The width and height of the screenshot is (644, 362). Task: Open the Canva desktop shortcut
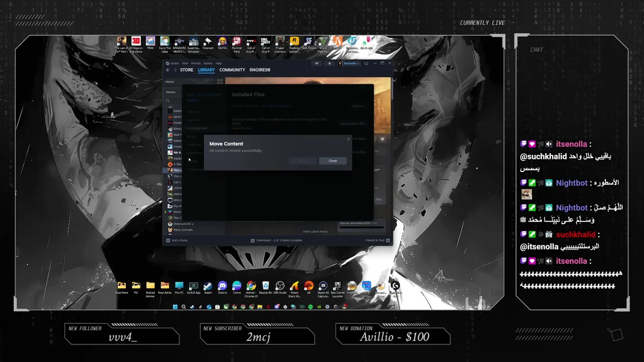[236, 288]
